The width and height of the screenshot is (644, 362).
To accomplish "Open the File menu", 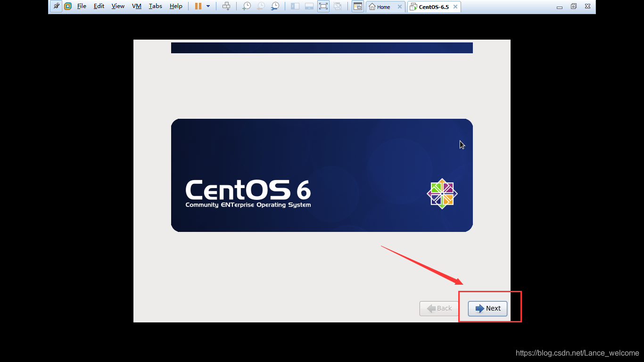I will pyautogui.click(x=82, y=7).
